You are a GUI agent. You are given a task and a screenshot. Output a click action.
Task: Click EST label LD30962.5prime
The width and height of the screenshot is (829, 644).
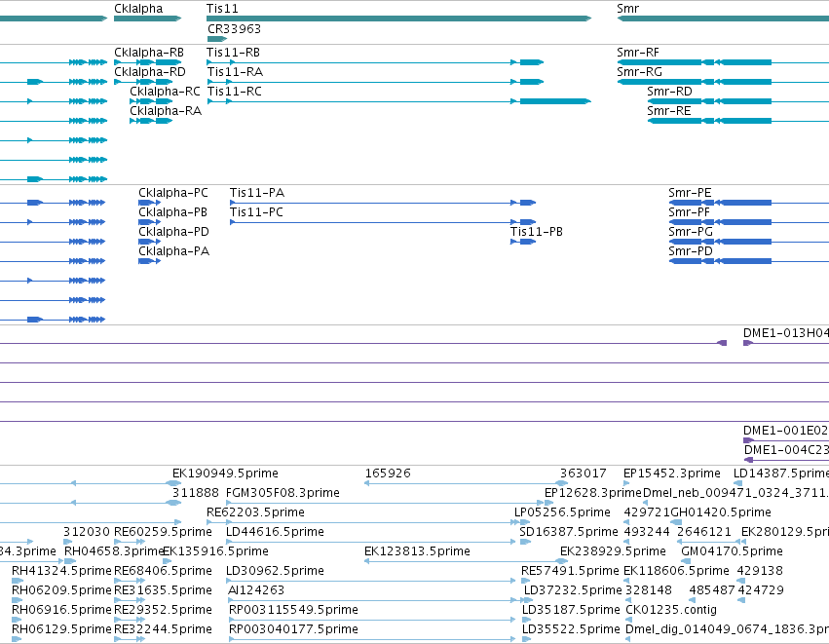tap(275, 572)
